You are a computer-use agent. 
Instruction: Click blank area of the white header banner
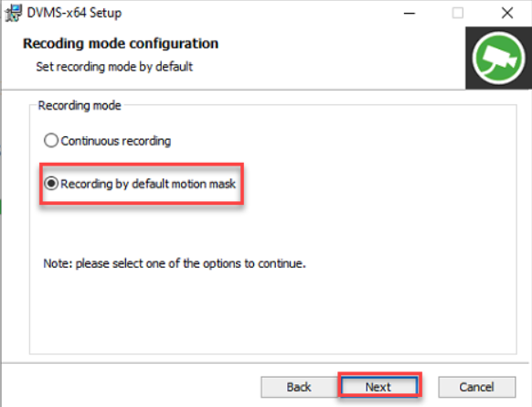[x=339, y=58]
